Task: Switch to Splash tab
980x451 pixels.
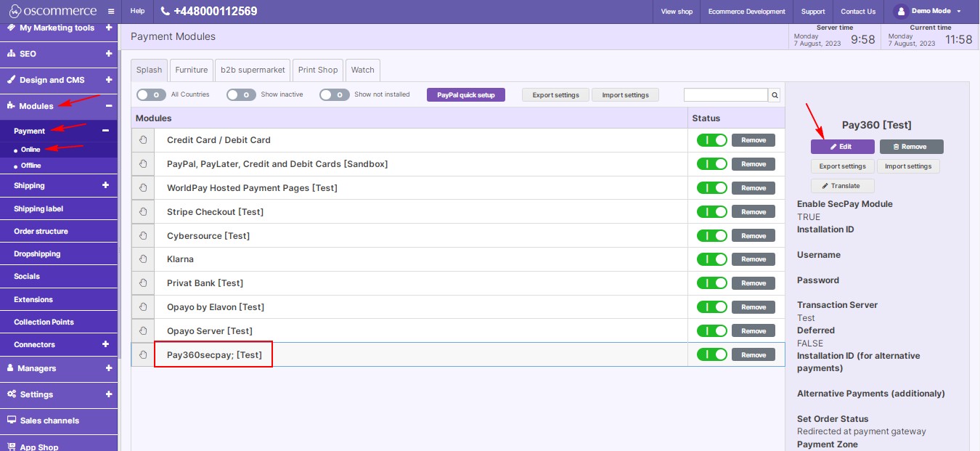Action: 150,70
